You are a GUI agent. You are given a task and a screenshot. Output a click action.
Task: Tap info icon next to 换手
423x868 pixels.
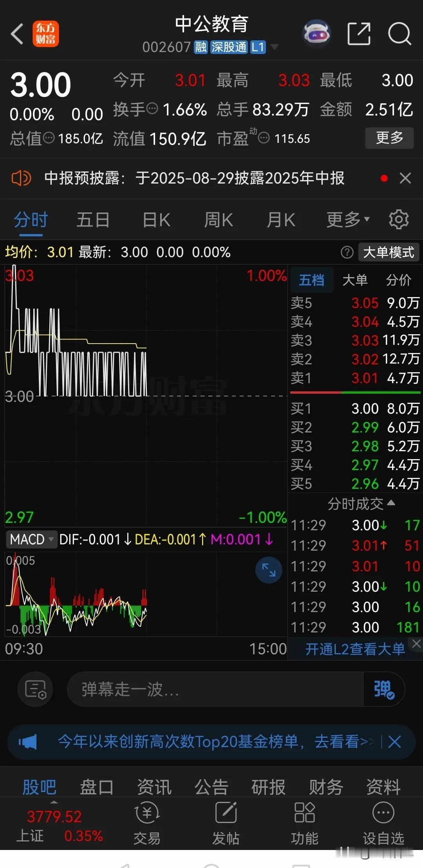coord(152,108)
